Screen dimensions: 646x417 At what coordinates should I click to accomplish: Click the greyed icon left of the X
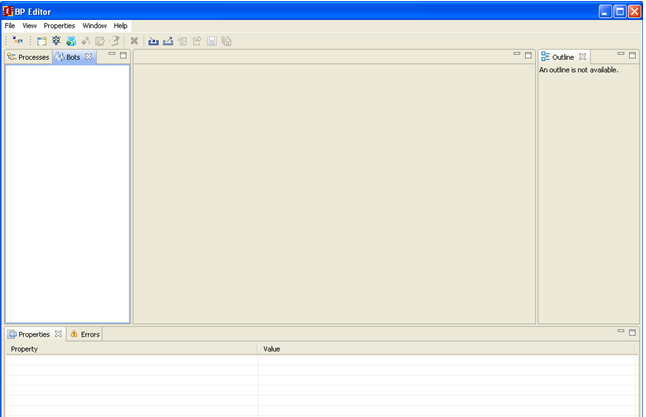(x=115, y=40)
